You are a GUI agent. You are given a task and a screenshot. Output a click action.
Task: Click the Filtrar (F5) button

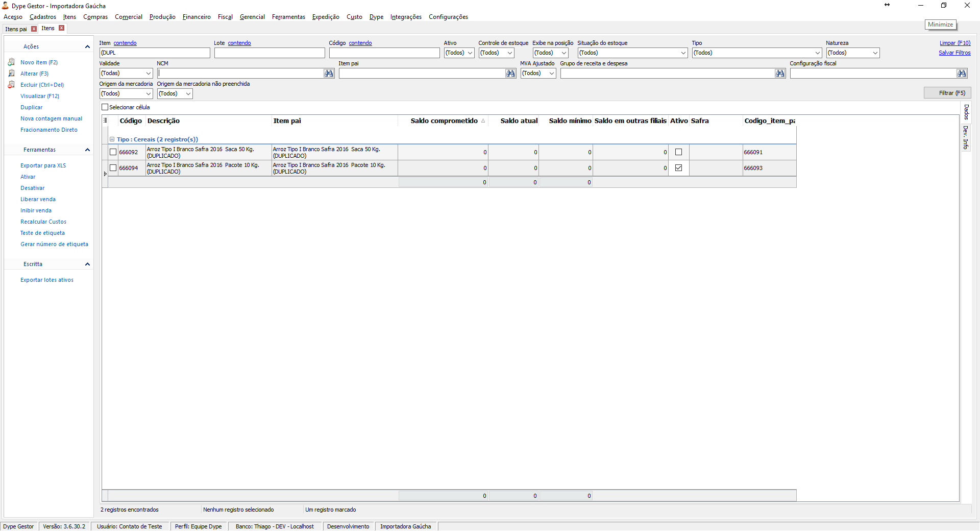pyautogui.click(x=947, y=93)
